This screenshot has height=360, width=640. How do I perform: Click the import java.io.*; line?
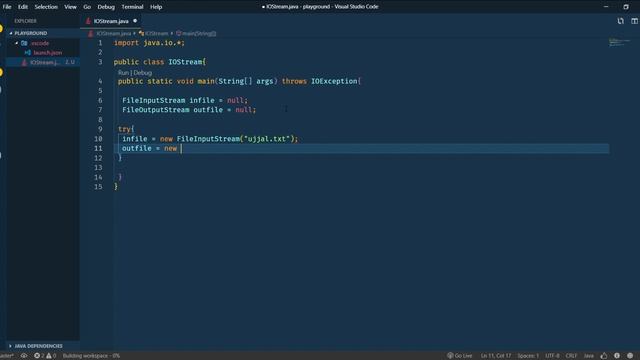tap(149, 43)
